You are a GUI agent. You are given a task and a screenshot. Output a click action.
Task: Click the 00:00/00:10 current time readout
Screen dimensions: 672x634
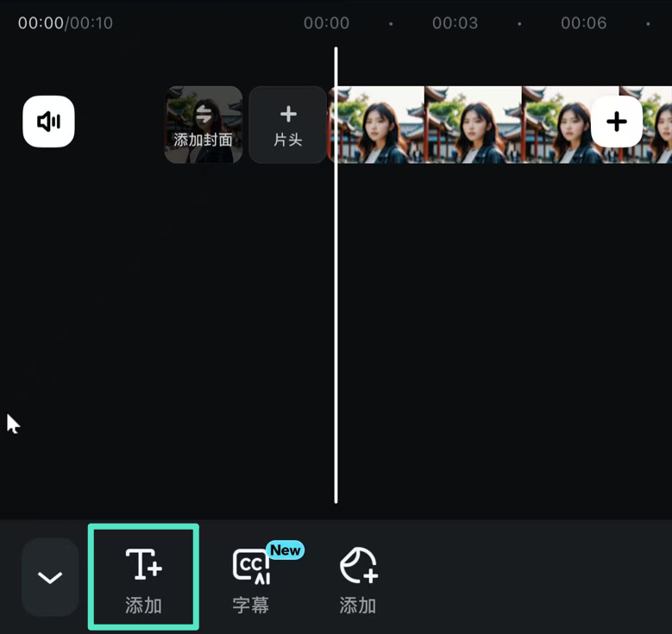(x=66, y=23)
